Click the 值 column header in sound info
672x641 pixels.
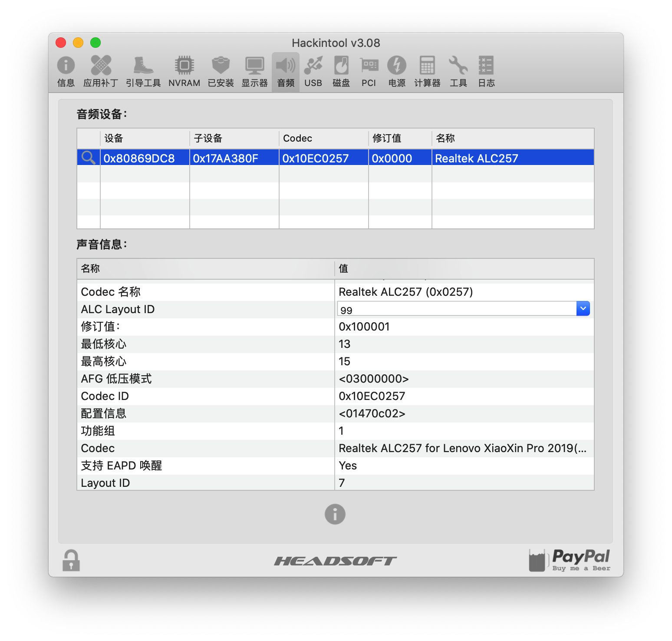tap(464, 269)
